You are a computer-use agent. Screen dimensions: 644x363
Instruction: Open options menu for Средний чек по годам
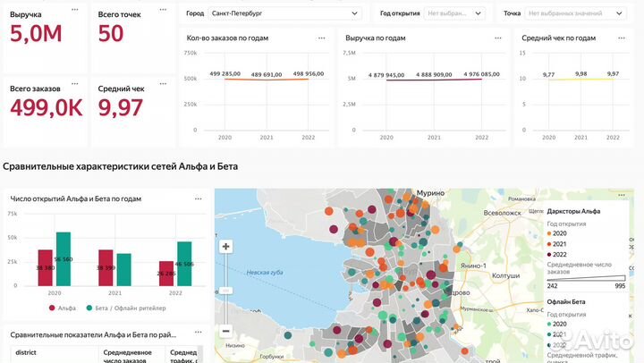tap(626, 38)
